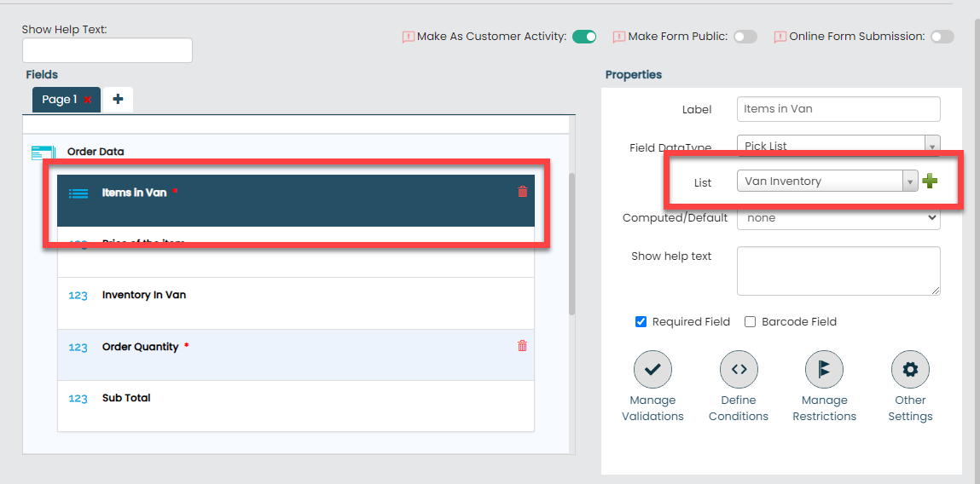The image size is (980, 484).
Task: Turn on Online Form Submission toggle
Action: click(x=942, y=37)
